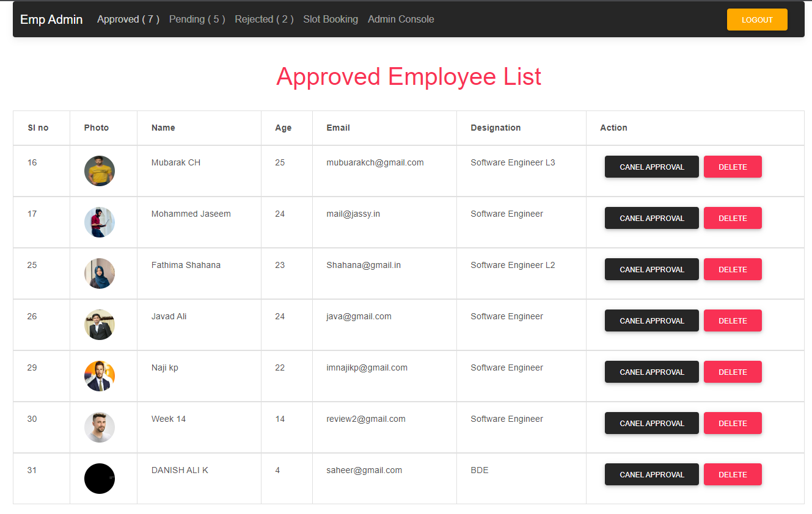
Task: View Mubarak CH's profile photo
Action: coord(99,171)
